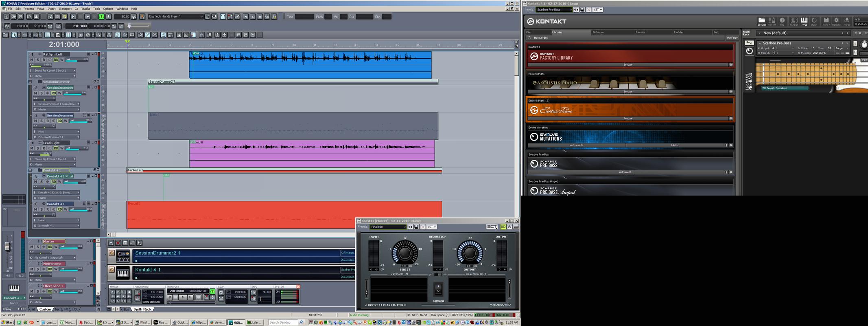Click gear icon on Factory Library banner

(x=731, y=65)
